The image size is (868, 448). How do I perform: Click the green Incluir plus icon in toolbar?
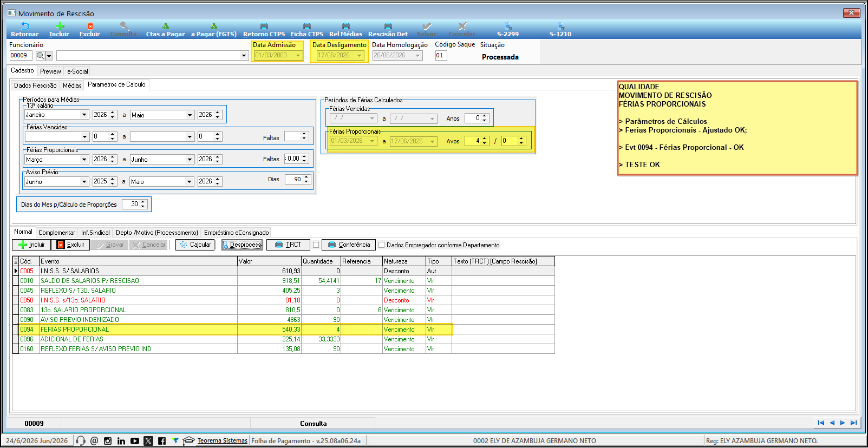tap(60, 26)
